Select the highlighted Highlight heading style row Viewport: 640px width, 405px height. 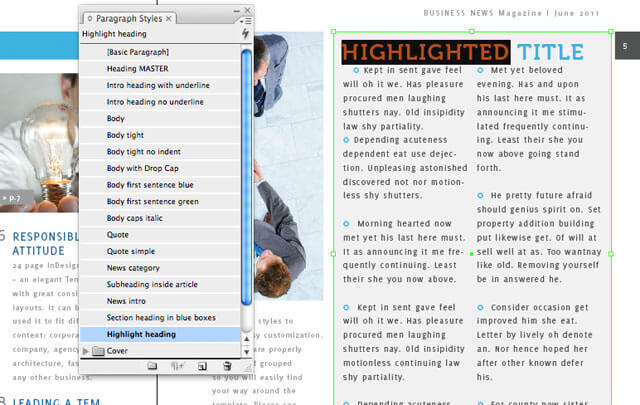tap(160, 334)
